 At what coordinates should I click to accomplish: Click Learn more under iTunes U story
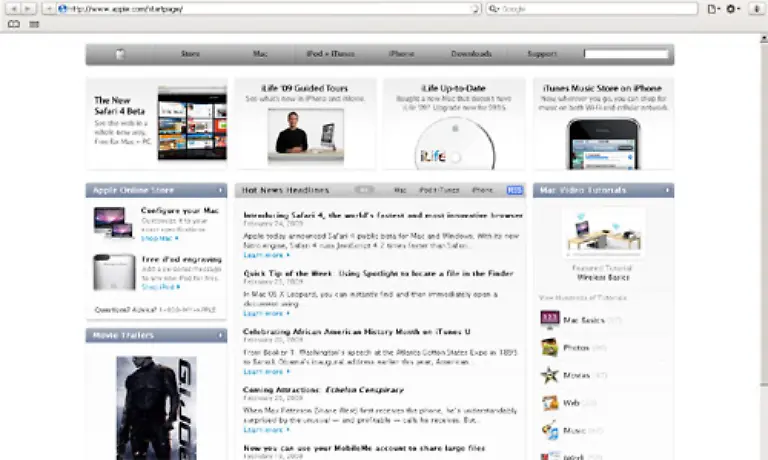tap(266, 372)
